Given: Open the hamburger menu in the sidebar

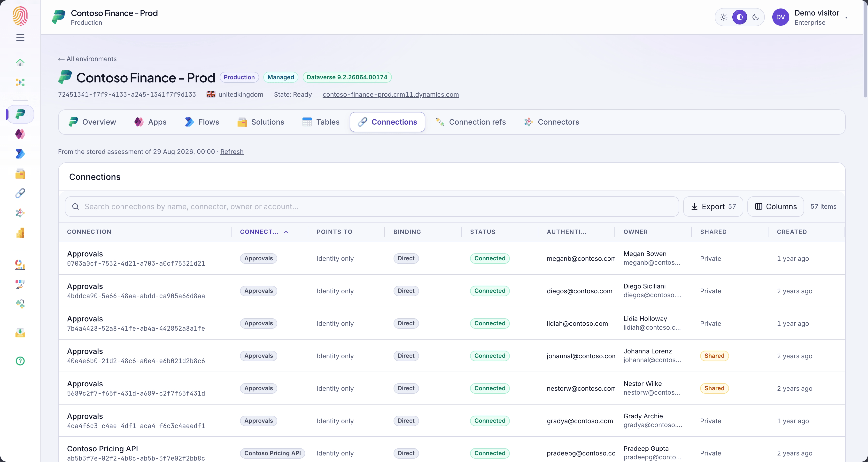Looking at the screenshot, I should 20,37.
